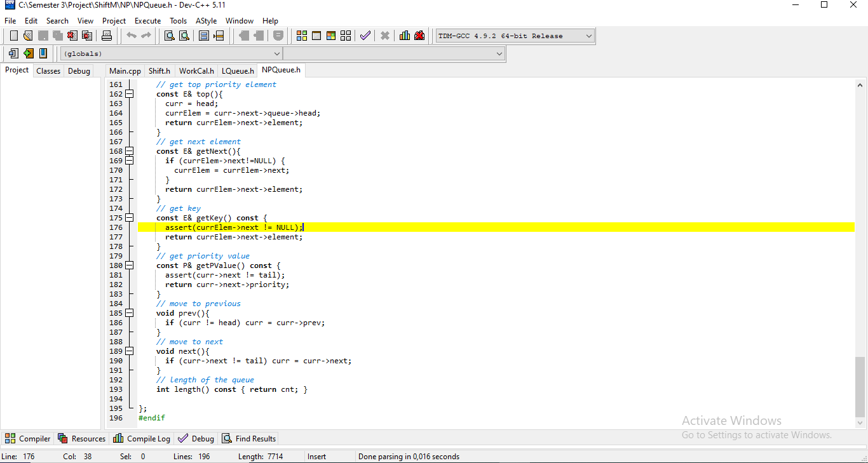Open the Compiler bottom panel tab
The image size is (868, 463).
point(28,438)
